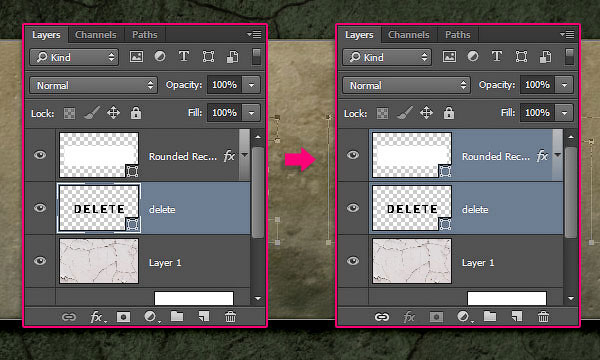Click Layer 1 texture thumbnail in right panel
Screen dimensions: 600x360
[412, 261]
